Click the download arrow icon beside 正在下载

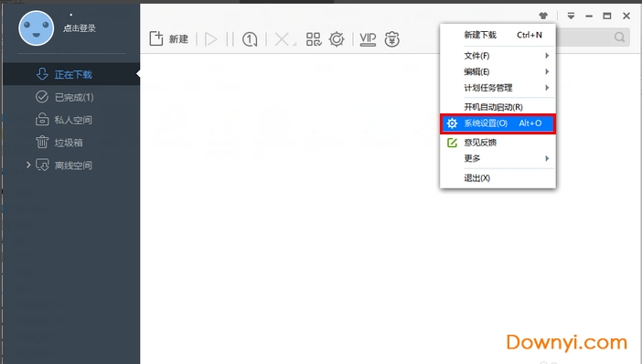point(42,74)
